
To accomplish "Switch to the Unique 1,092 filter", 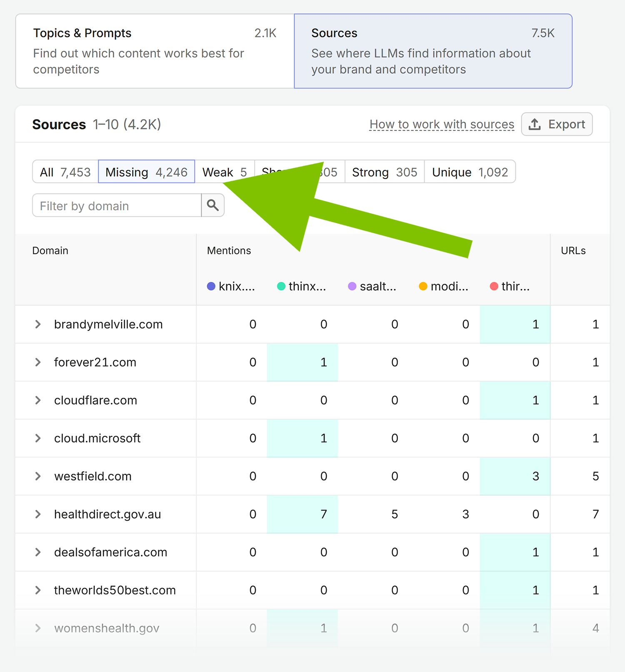I will coord(470,172).
